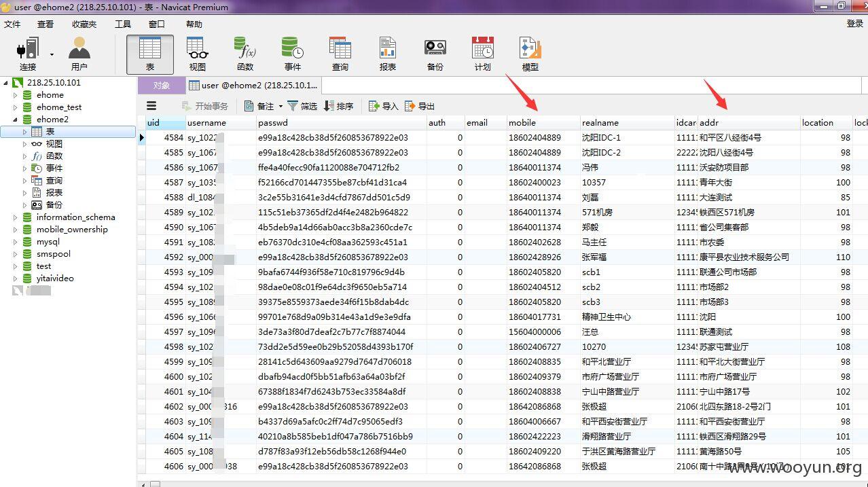Open the 连接 connection tool
This screenshot has height=487, width=868.
point(28,54)
